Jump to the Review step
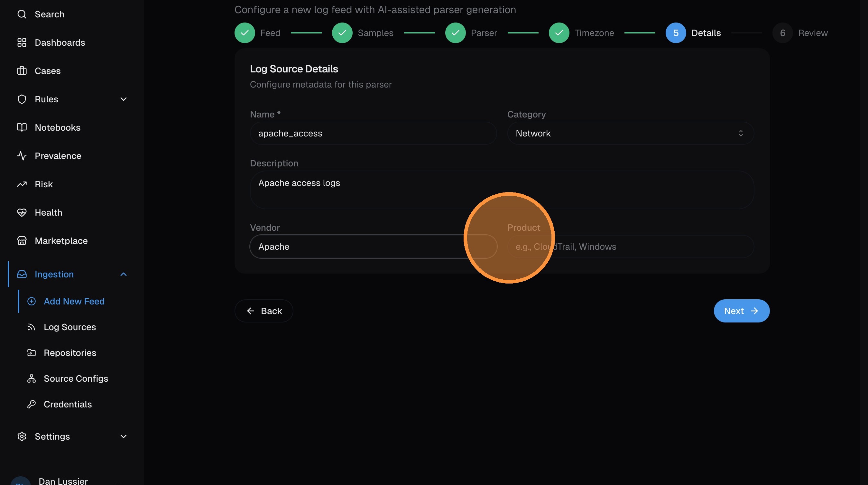This screenshot has height=485, width=868. tap(782, 33)
